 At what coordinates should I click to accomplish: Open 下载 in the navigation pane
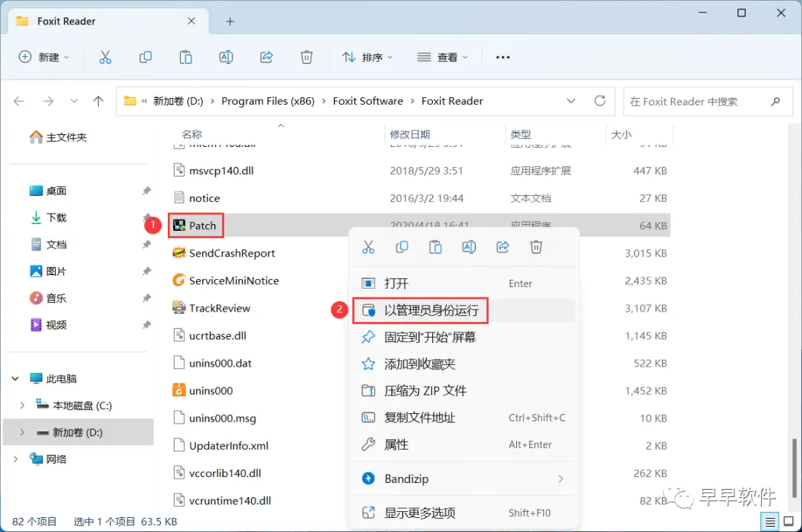pyautogui.click(x=48, y=217)
